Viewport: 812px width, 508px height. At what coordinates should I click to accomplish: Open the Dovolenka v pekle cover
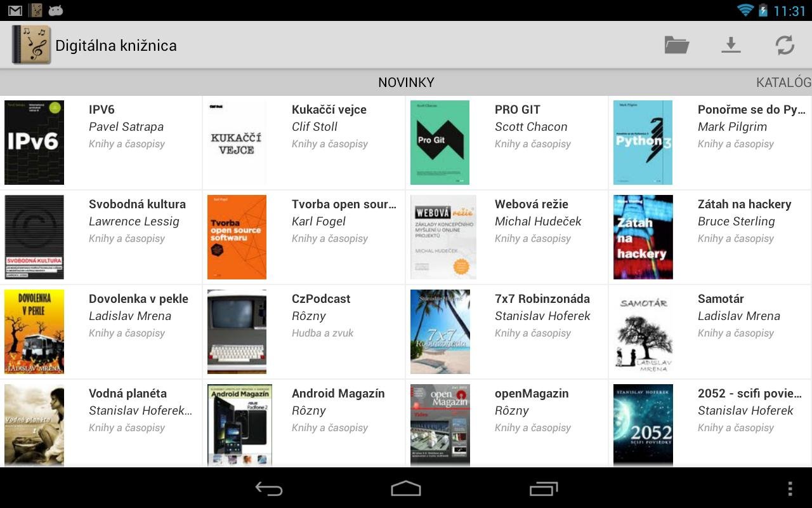[x=34, y=331]
